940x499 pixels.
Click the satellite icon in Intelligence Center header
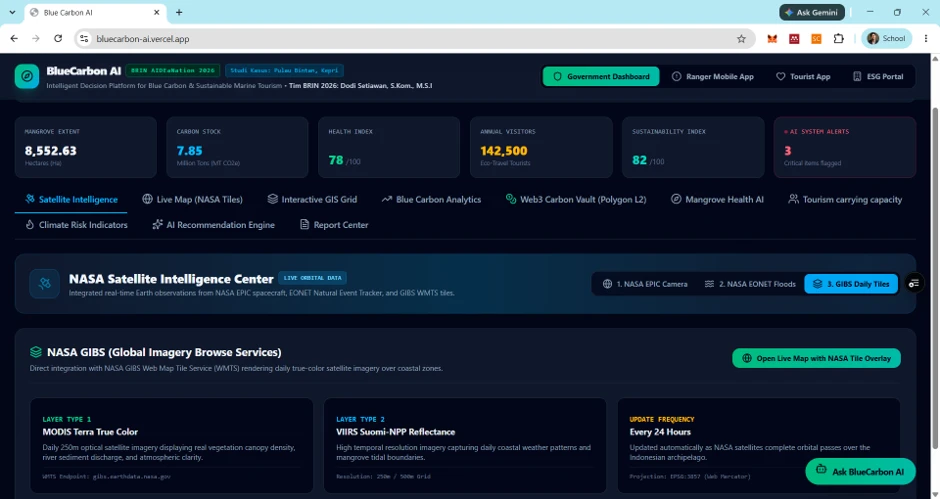click(x=44, y=284)
